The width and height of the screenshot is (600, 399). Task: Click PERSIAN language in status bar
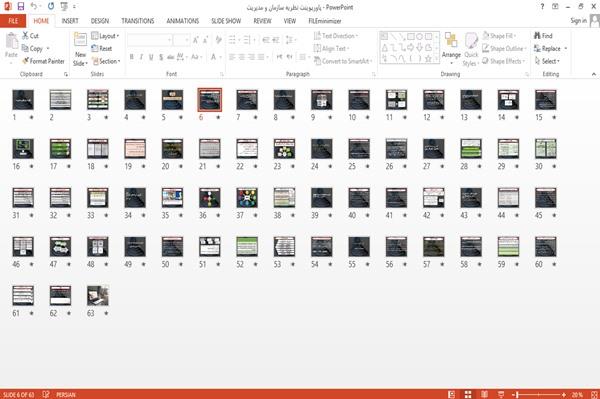pos(66,394)
